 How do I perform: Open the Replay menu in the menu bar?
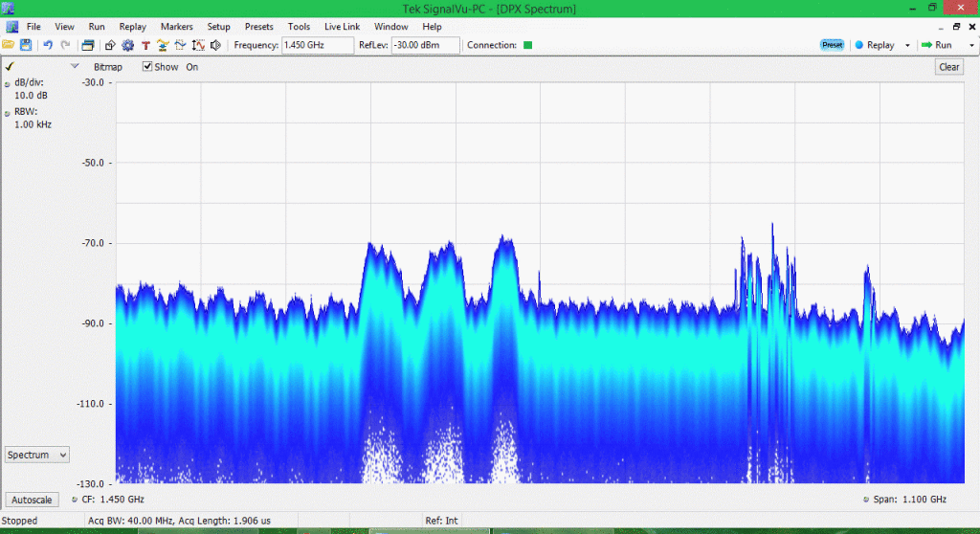132,27
